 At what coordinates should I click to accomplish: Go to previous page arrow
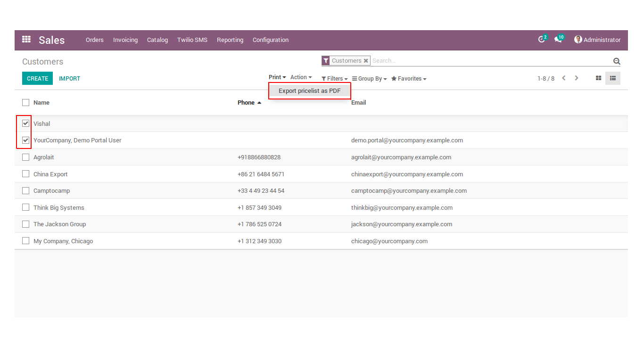tap(563, 78)
